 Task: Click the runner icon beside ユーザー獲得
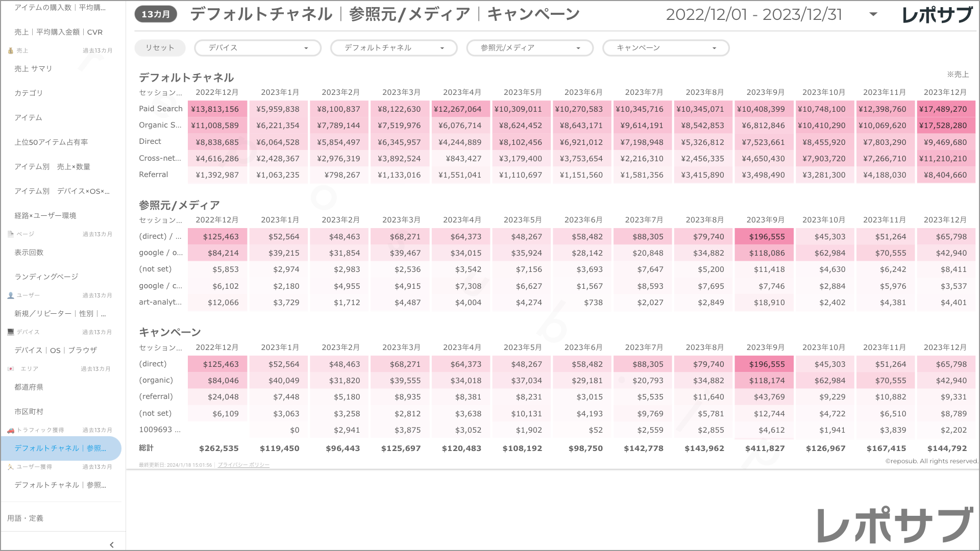coord(10,467)
